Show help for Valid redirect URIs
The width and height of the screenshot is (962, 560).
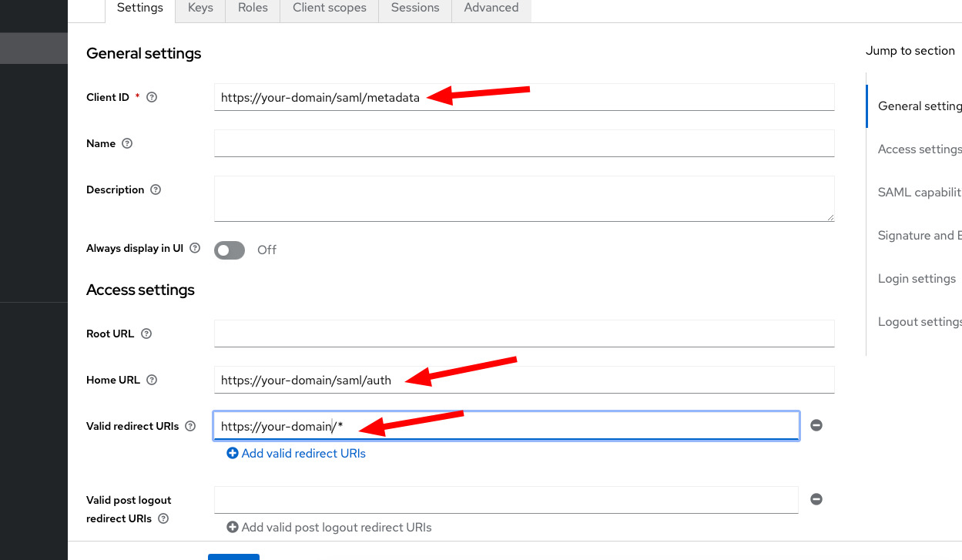click(x=191, y=426)
